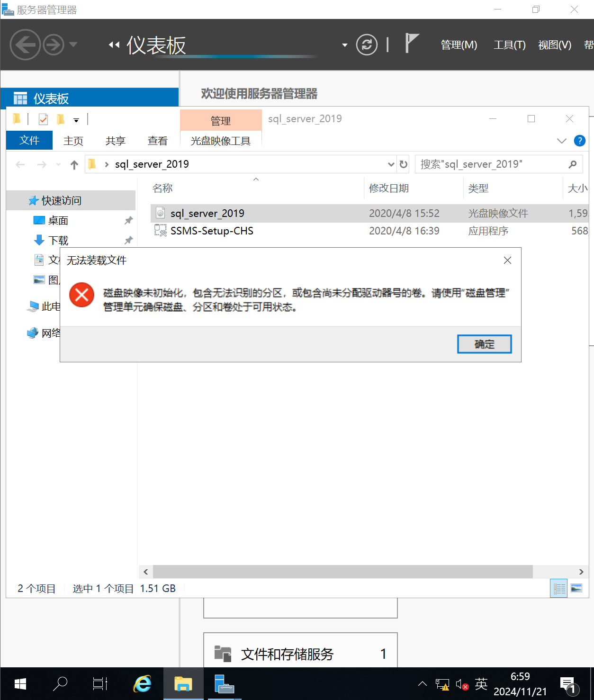The height and width of the screenshot is (700, 594).
Task: Close the 无法装载文件 error dialog
Action: coord(507,260)
